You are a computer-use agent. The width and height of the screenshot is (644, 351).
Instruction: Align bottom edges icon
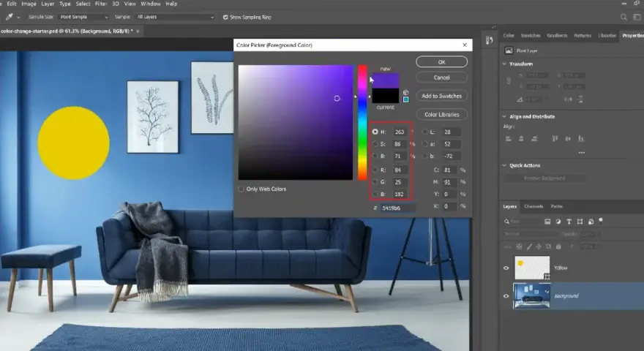click(x=581, y=139)
